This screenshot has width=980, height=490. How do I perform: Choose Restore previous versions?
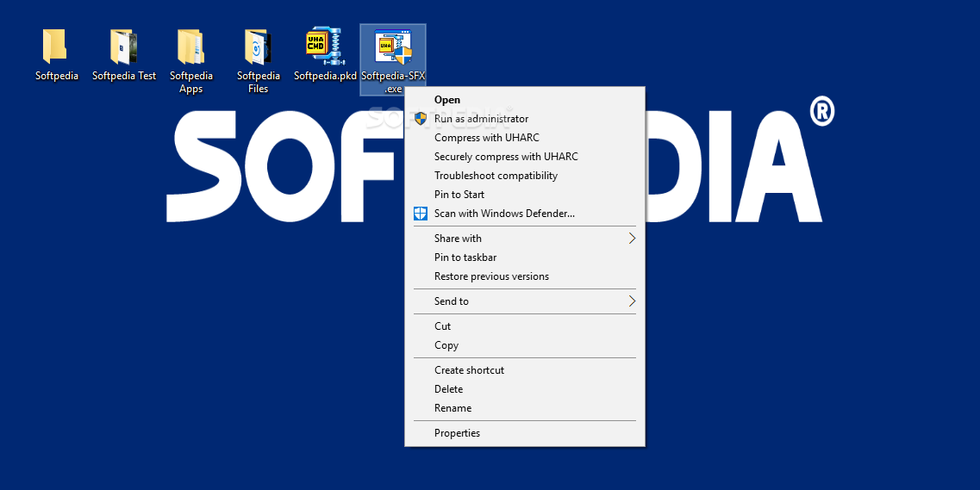coord(525,276)
